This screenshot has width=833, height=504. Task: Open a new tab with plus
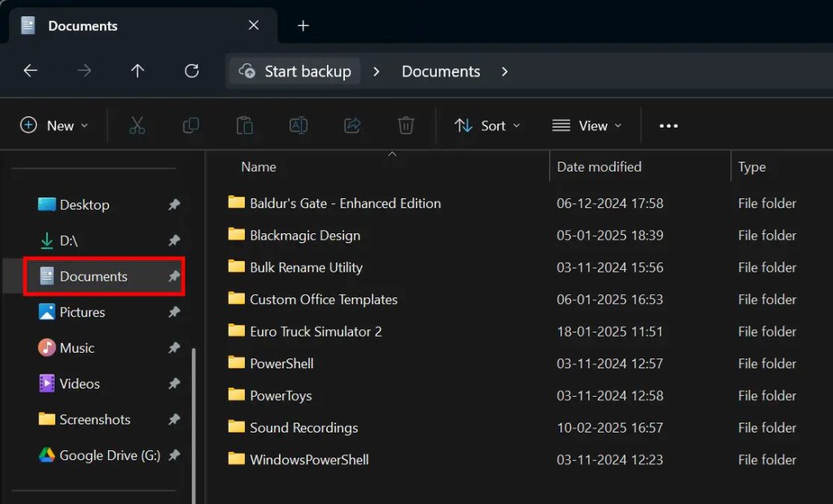(x=303, y=25)
